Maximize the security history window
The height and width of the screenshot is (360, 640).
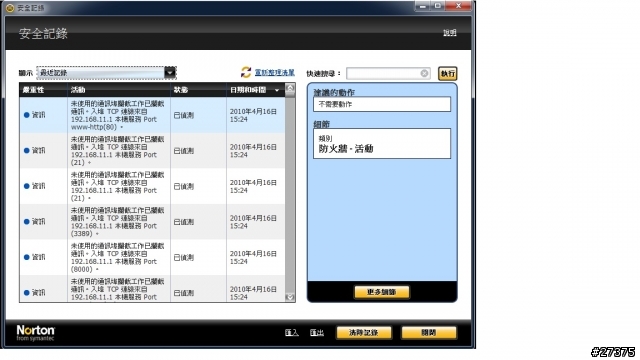click(x=438, y=6)
